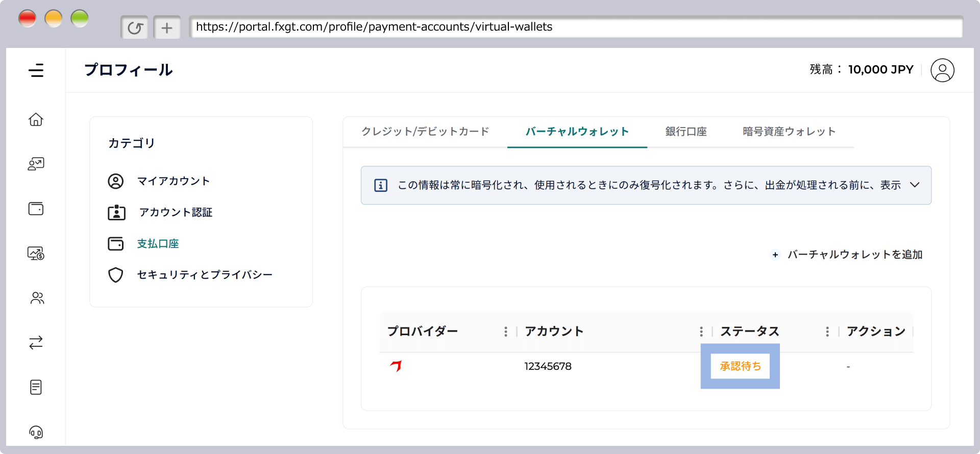Open the people/referrals sidebar icon
The height and width of the screenshot is (454, 980).
37,298
